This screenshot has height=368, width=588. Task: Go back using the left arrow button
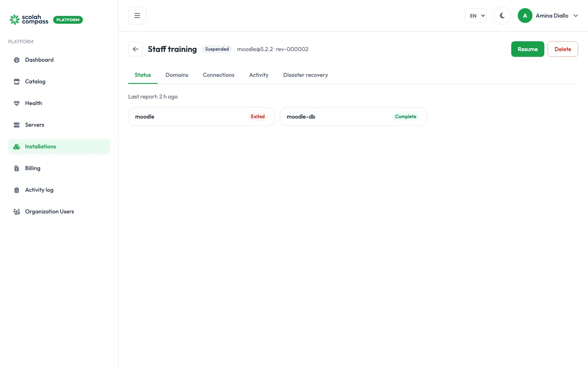click(136, 49)
